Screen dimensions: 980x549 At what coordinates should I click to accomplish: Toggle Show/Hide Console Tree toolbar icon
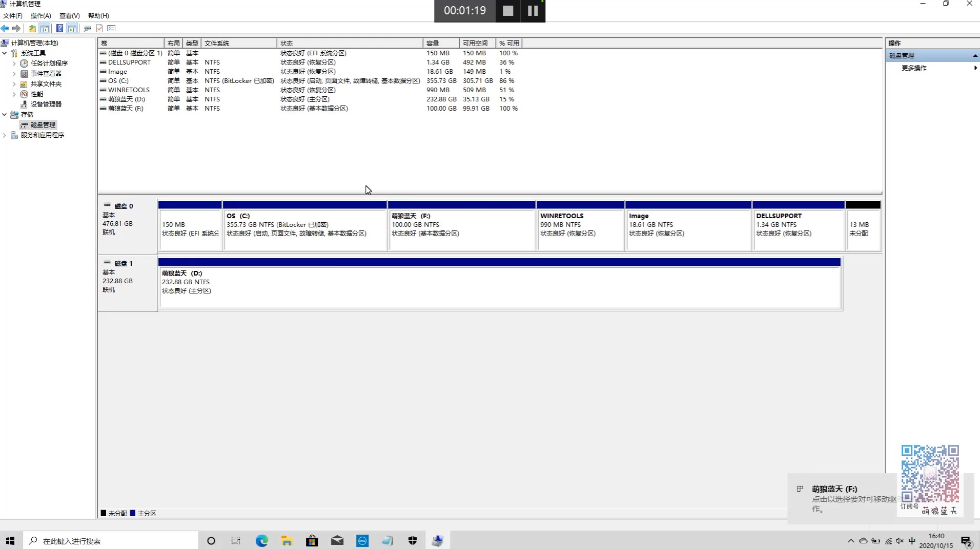45,29
